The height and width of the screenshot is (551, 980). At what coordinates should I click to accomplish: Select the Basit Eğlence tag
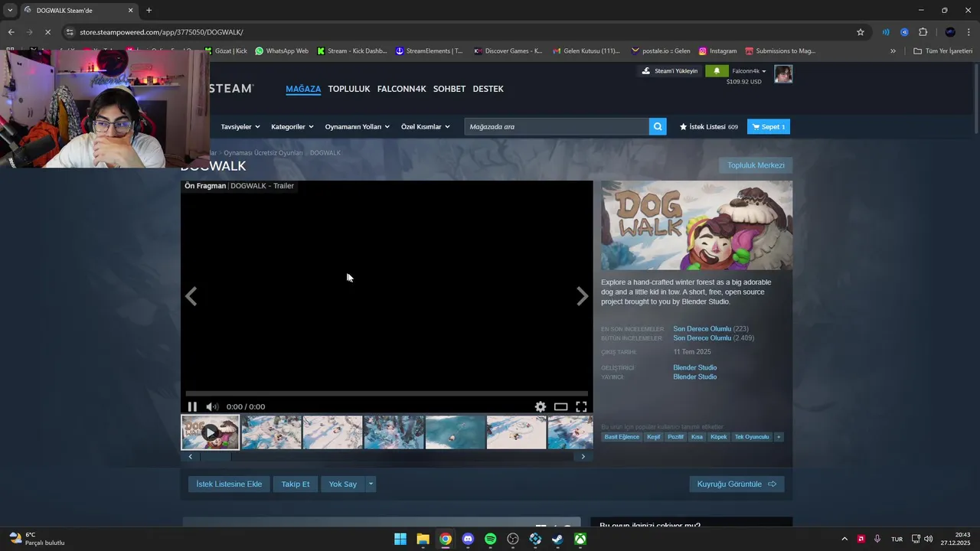pos(622,437)
